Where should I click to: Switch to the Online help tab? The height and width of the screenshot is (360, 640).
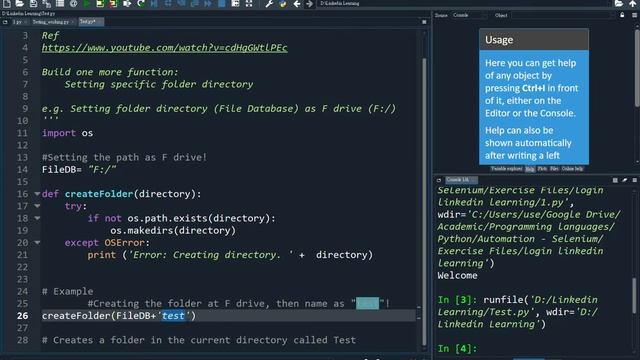coord(572,169)
